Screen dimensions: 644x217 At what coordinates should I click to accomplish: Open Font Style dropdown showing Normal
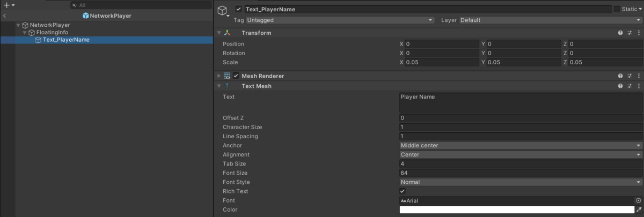tap(521, 182)
